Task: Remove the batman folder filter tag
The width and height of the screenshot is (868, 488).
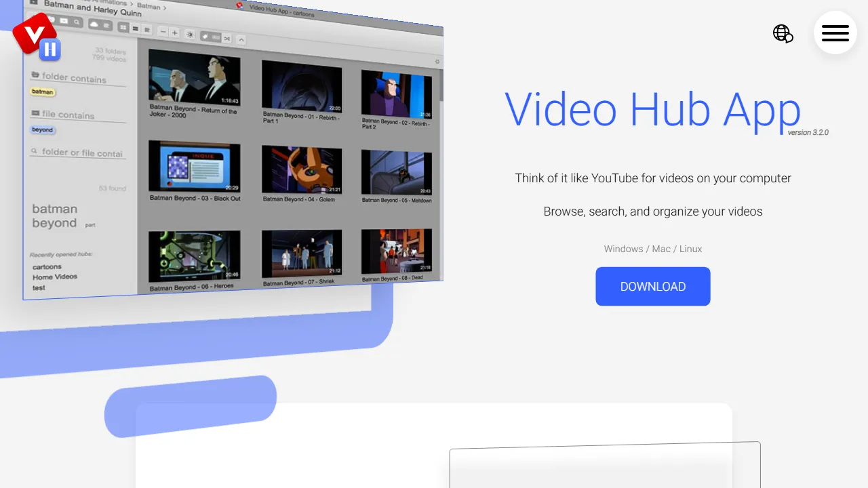Action: tap(43, 91)
